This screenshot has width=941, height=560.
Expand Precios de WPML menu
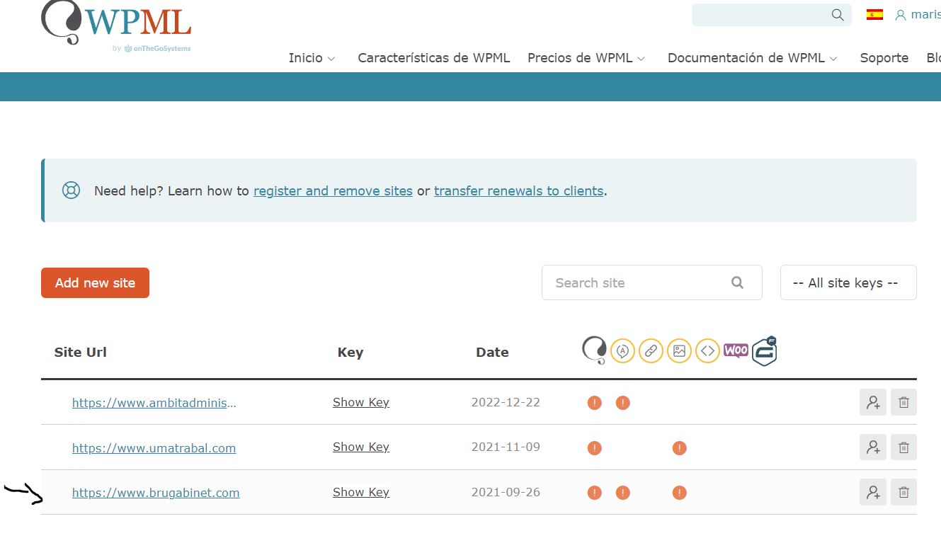[x=586, y=58]
